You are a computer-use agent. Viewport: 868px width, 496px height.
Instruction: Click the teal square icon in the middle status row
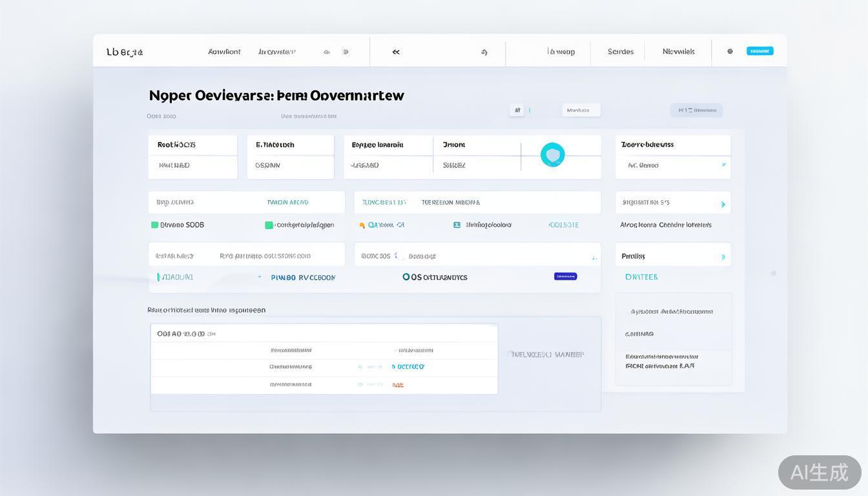click(457, 225)
